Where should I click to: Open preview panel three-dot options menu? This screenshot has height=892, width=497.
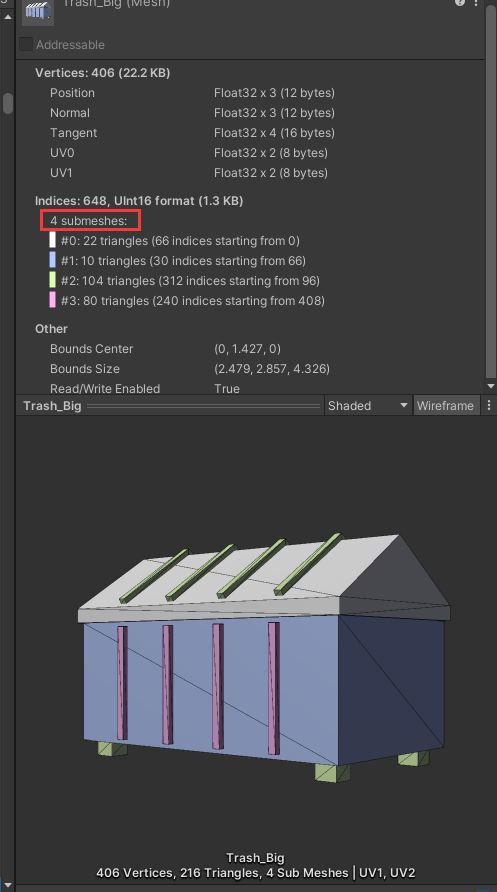(488, 406)
